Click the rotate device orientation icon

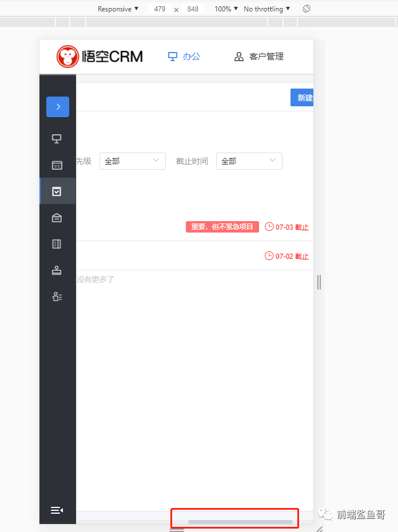point(307,9)
